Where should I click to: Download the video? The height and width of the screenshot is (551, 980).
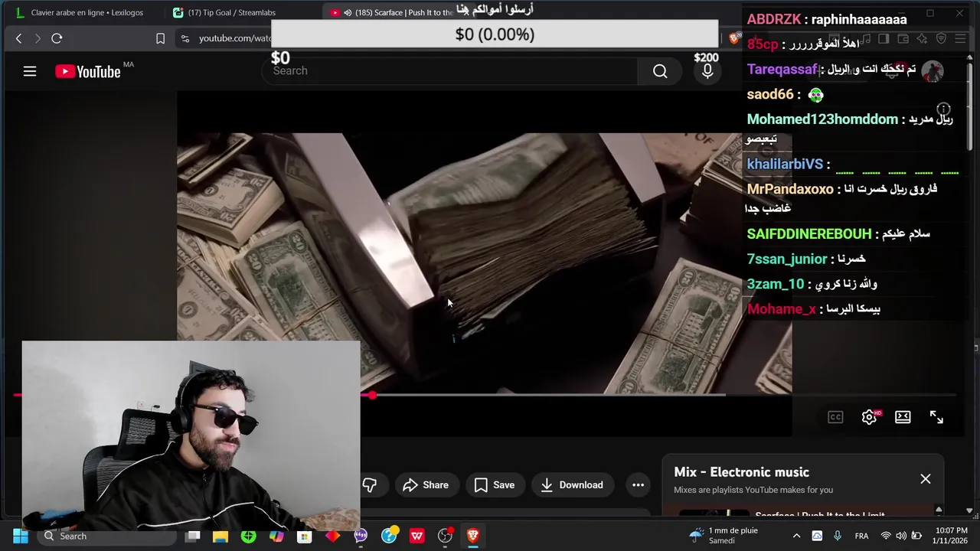(x=572, y=484)
